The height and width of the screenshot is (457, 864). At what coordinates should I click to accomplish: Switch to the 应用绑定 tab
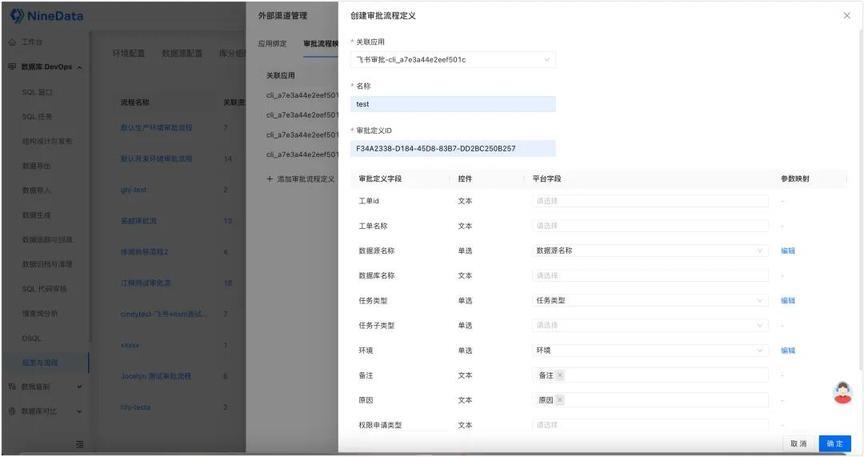(x=272, y=44)
